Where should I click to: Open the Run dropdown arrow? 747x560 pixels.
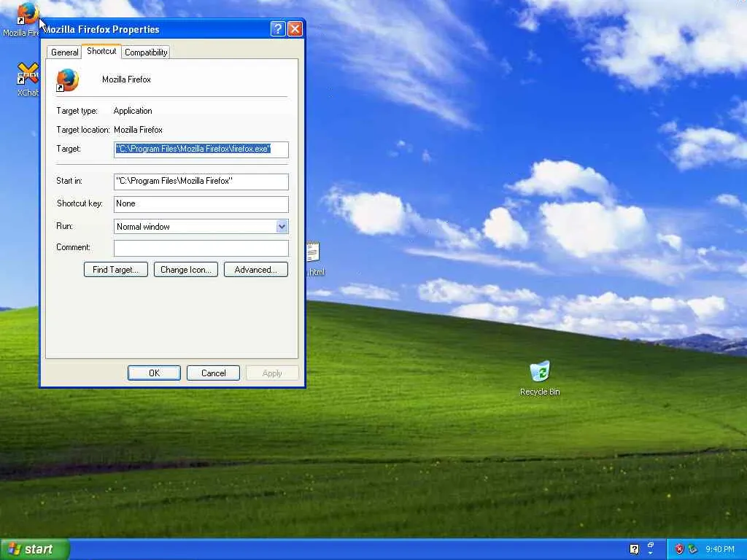pos(282,227)
